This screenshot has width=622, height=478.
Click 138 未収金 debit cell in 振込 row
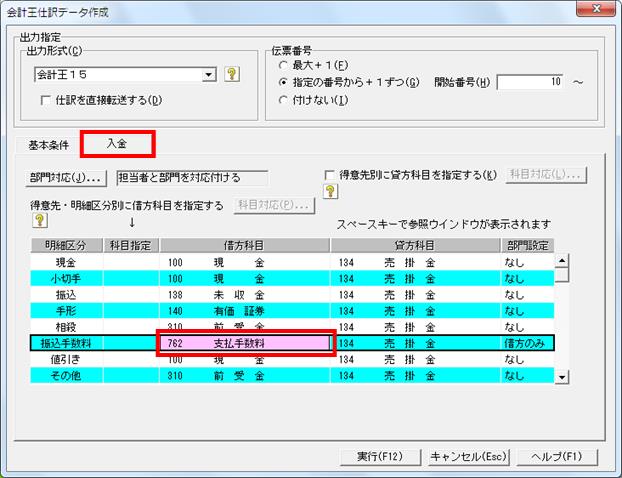(245, 295)
